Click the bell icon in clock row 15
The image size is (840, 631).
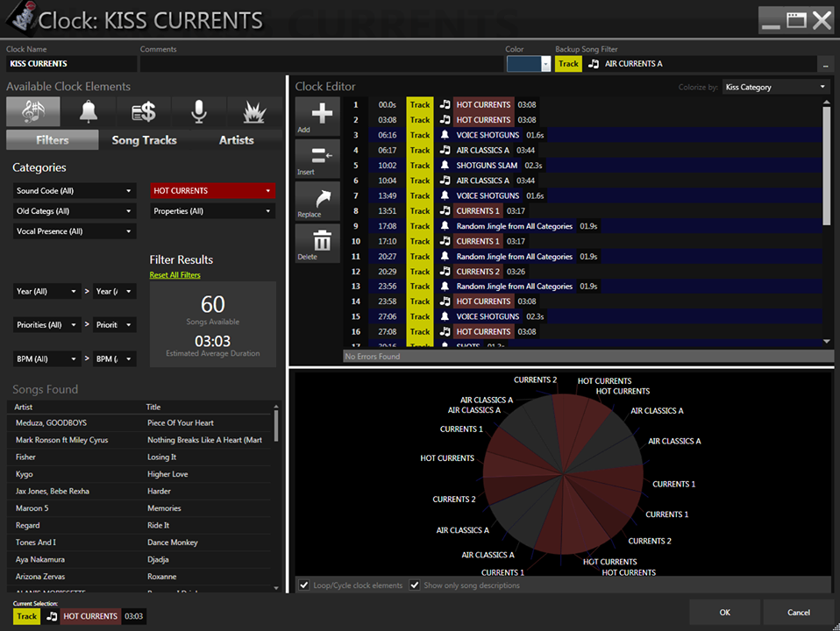click(x=445, y=316)
